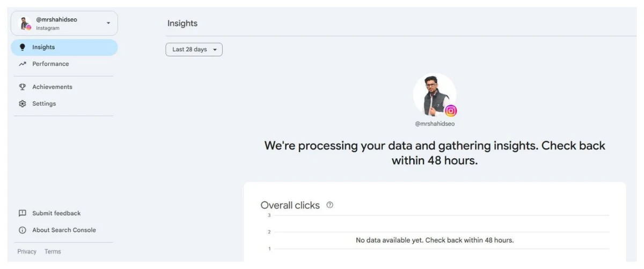The width and height of the screenshot is (644, 269).
Task: Click the Settings gear icon
Action: (x=22, y=103)
